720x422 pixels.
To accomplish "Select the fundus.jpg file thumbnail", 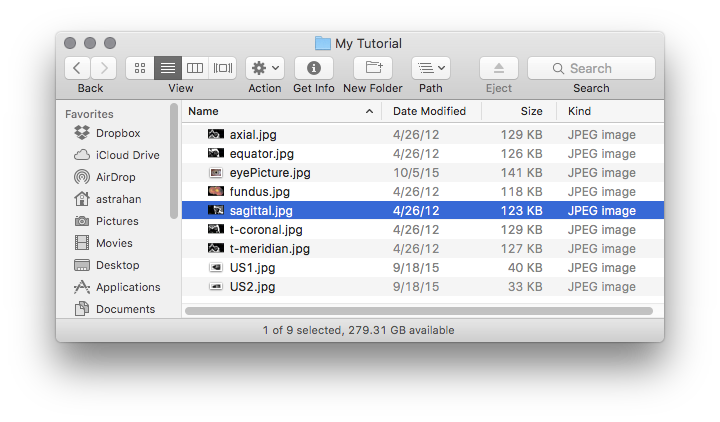I will click(215, 191).
